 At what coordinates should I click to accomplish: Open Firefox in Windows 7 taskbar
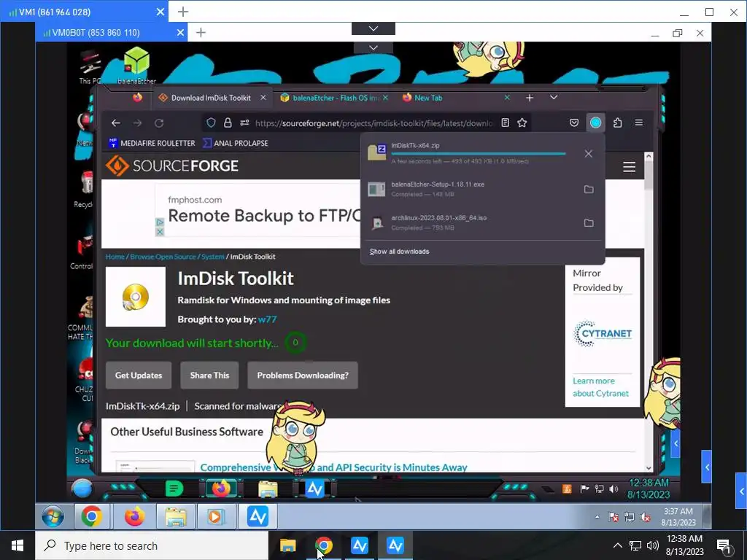134,517
